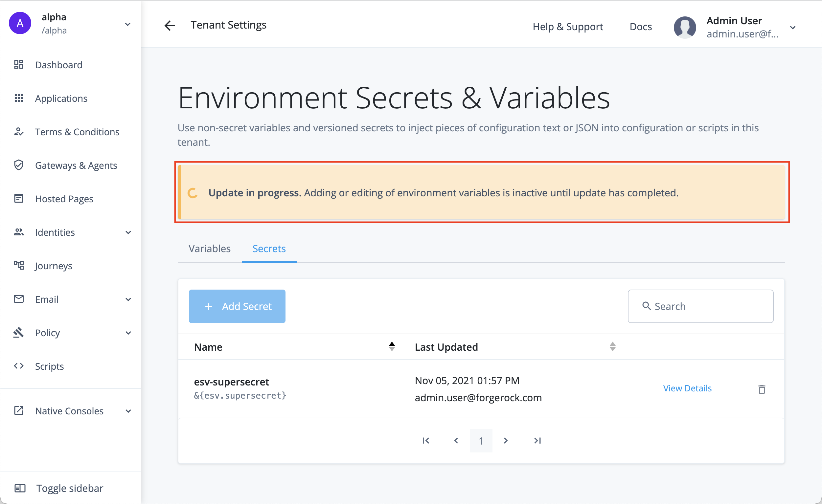The height and width of the screenshot is (504, 822).
Task: Switch to the Variables tab
Action: [209, 248]
